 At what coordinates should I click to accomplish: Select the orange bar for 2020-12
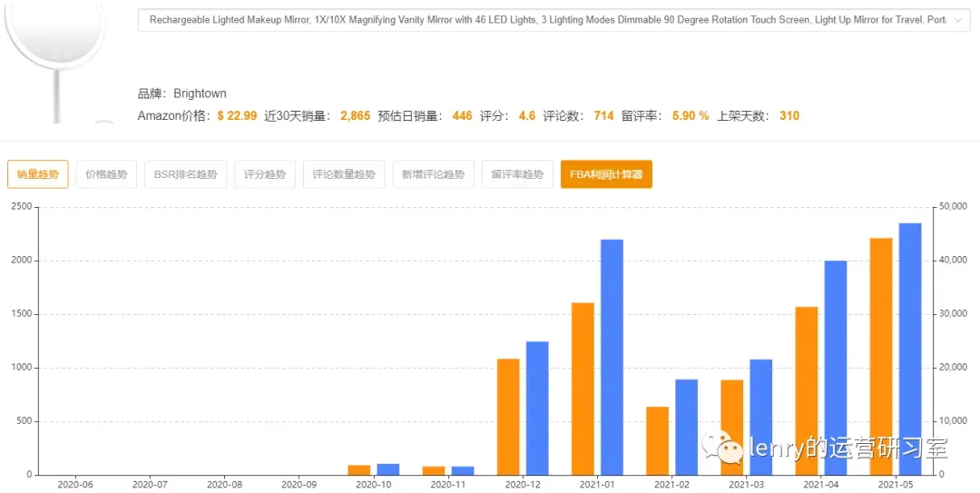[508, 417]
